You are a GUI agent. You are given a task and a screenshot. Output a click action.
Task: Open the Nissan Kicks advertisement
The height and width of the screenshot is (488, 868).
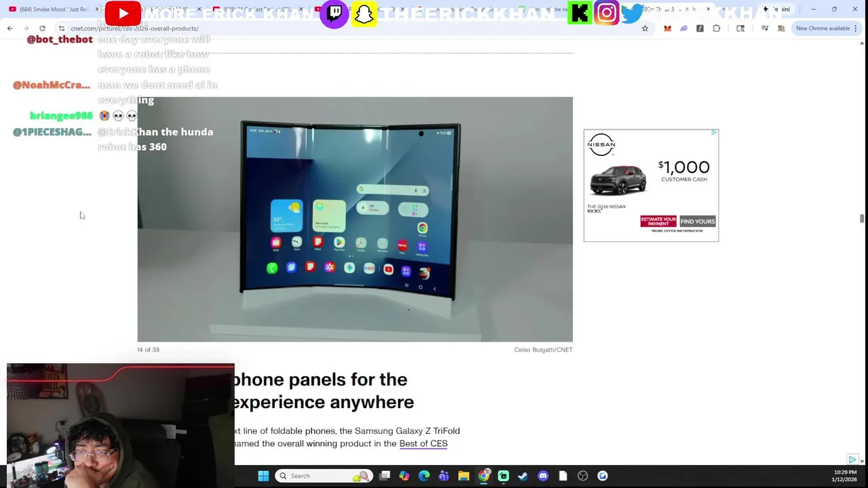(x=651, y=185)
